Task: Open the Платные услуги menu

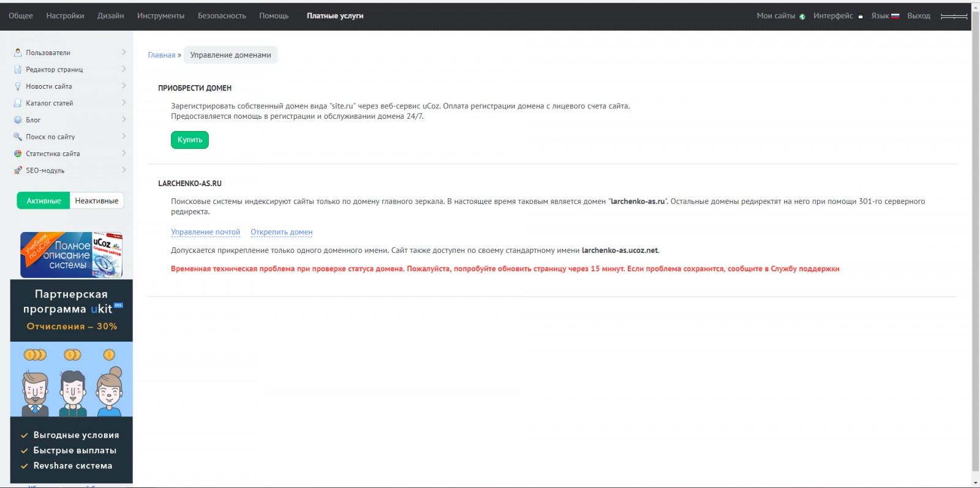Action: point(335,16)
